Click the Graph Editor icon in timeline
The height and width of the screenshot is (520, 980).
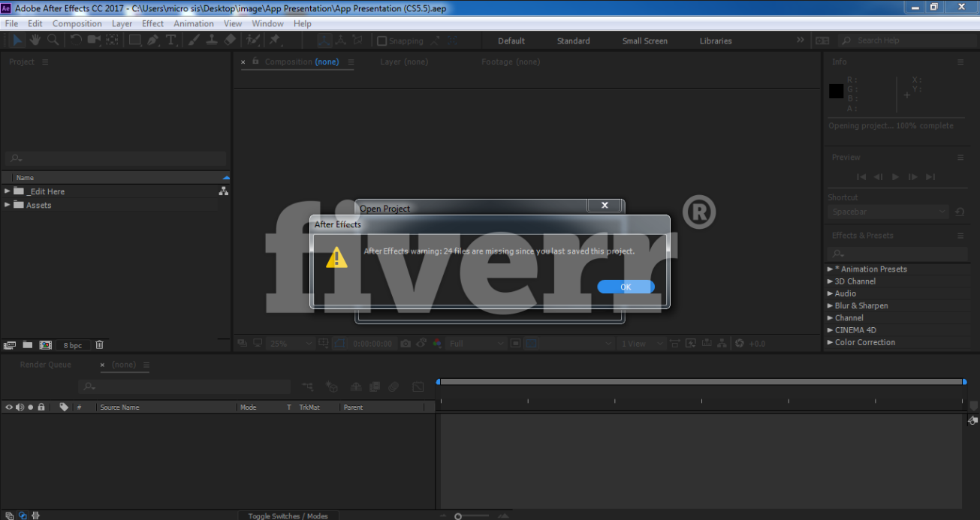[418, 386]
